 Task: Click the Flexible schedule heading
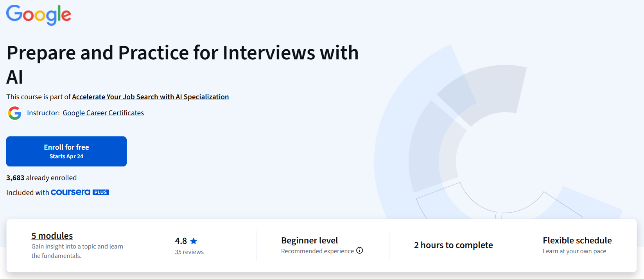577,240
